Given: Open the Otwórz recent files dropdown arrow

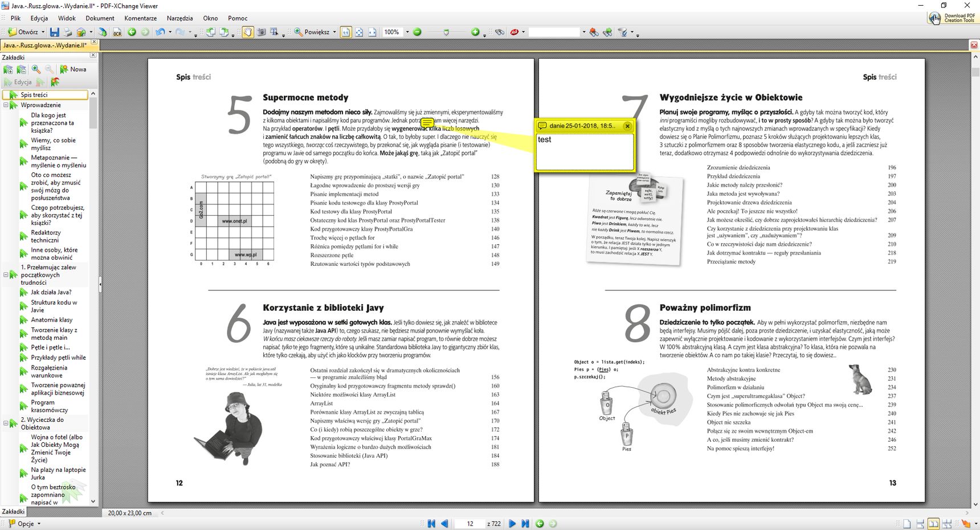Looking at the screenshot, I should click(43, 32).
